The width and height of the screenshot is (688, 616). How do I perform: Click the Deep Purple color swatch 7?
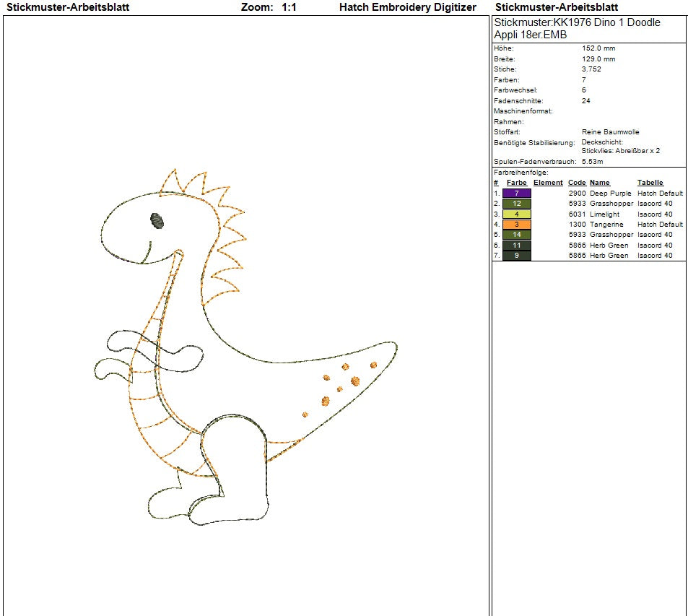[x=516, y=194]
